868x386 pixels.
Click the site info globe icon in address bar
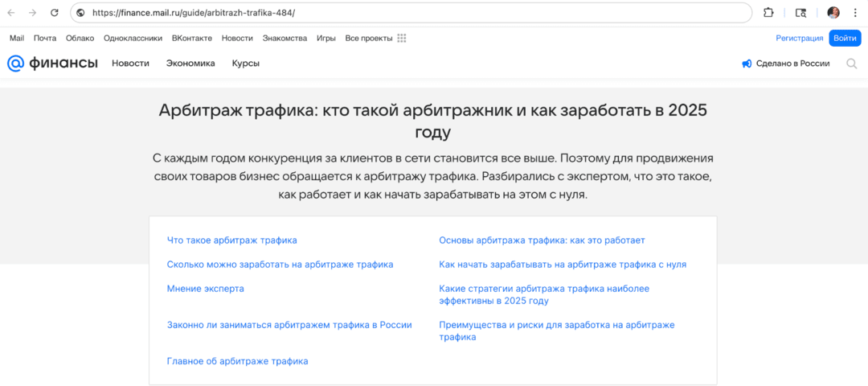point(81,13)
